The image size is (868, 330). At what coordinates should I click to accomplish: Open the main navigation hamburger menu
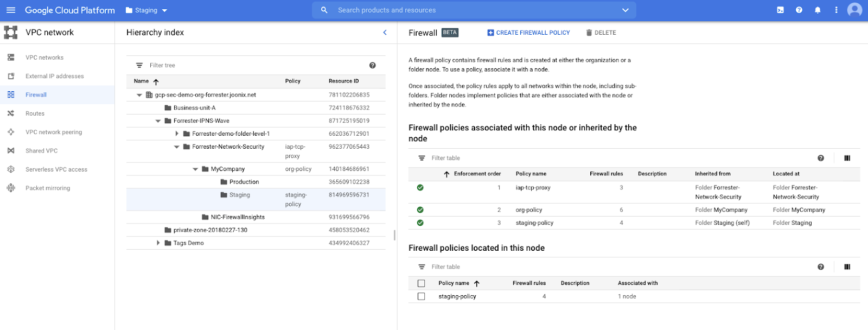coord(11,10)
